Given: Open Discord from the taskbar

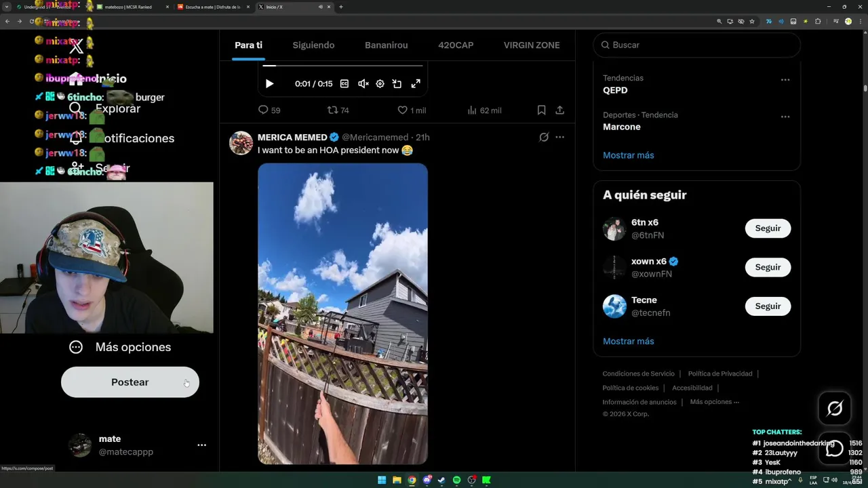Looking at the screenshot, I should (x=427, y=480).
